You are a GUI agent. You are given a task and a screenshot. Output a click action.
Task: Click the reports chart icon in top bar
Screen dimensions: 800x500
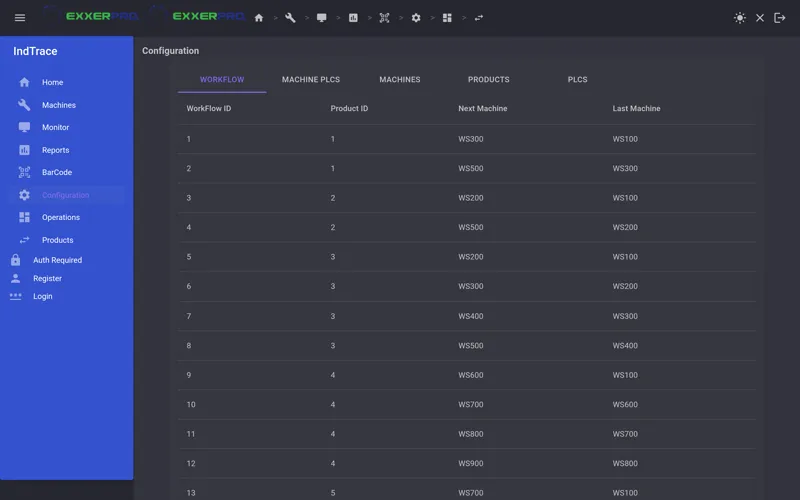(353, 18)
